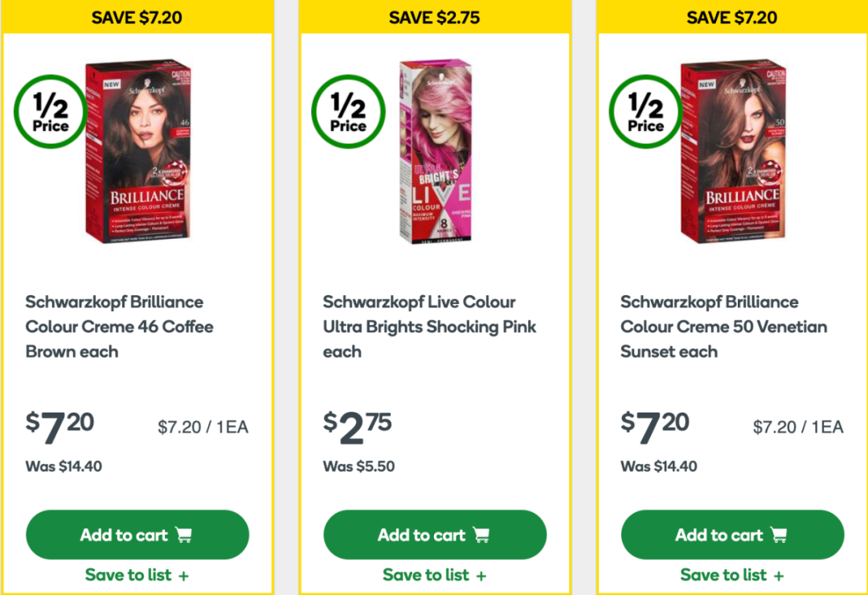The height and width of the screenshot is (595, 868).
Task: Open Schwarzkopf Brilliance 50 Venetian Sunset title
Action: click(x=723, y=327)
